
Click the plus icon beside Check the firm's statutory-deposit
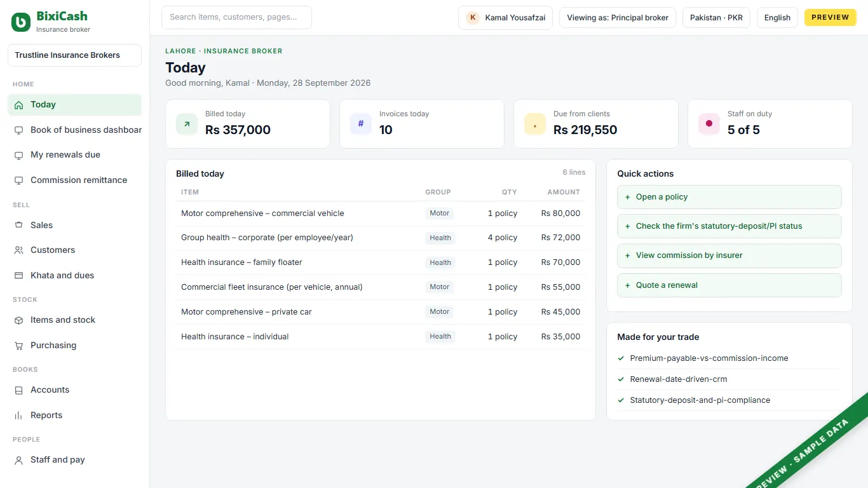point(628,226)
